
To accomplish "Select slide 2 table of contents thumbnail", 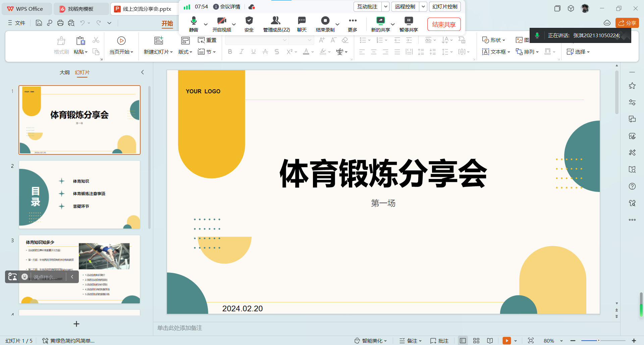I will click(79, 195).
